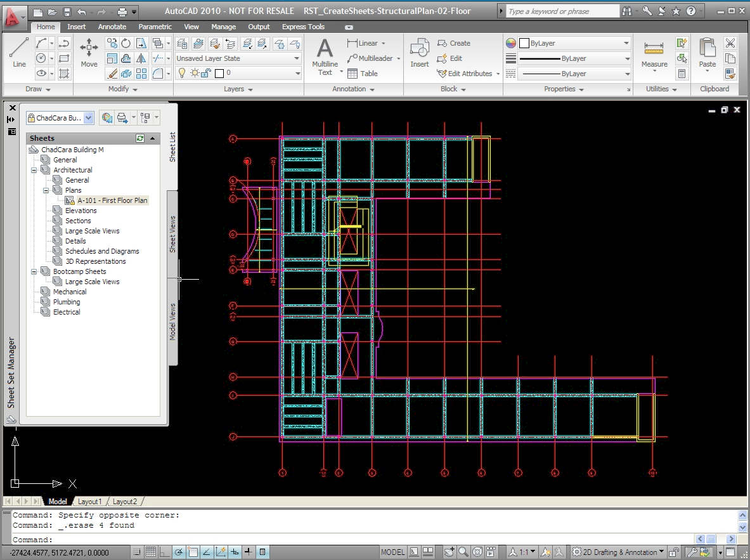Open the Layer Properties manager icon
The width and height of the screenshot is (750, 560).
tap(182, 44)
